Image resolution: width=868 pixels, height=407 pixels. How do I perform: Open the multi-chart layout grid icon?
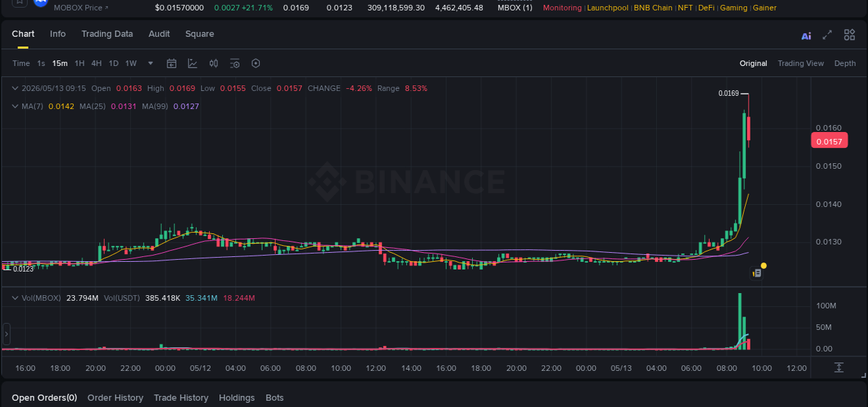849,35
